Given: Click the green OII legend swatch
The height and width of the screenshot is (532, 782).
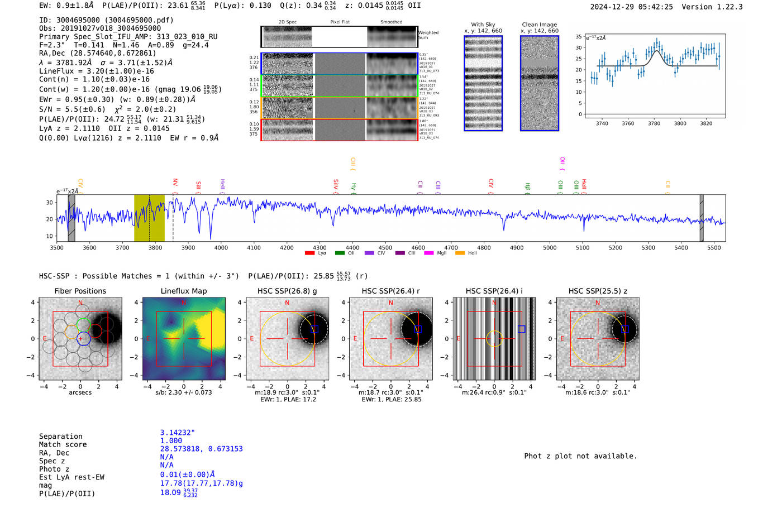Looking at the screenshot, I should (340, 253).
